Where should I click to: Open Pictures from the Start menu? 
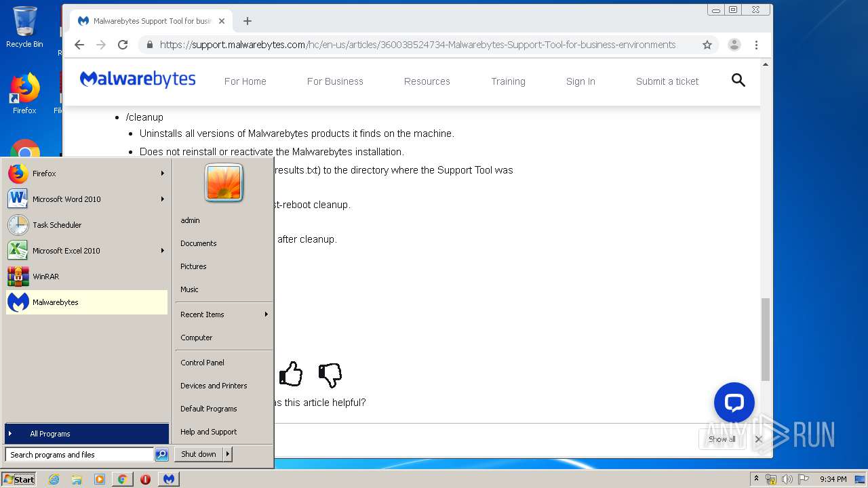223,266
